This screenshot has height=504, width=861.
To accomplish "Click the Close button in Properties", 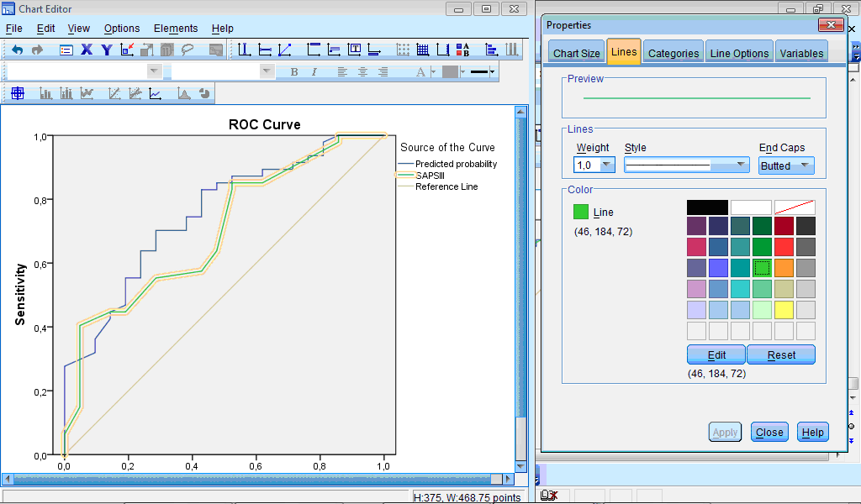I will click(769, 432).
